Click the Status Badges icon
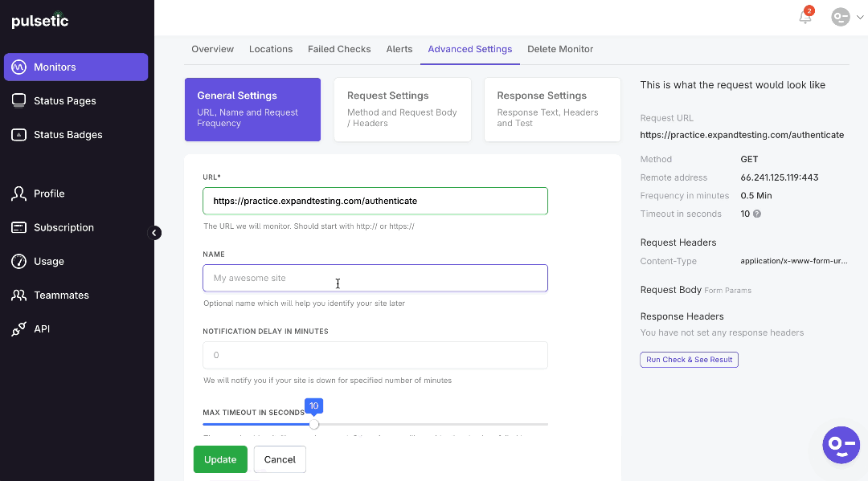 18,134
